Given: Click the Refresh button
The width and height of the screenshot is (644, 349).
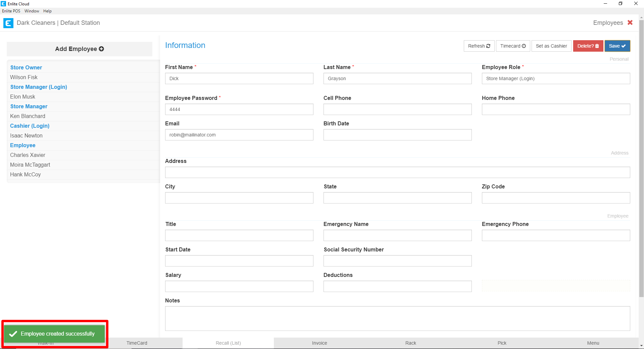Looking at the screenshot, I should 479,46.
